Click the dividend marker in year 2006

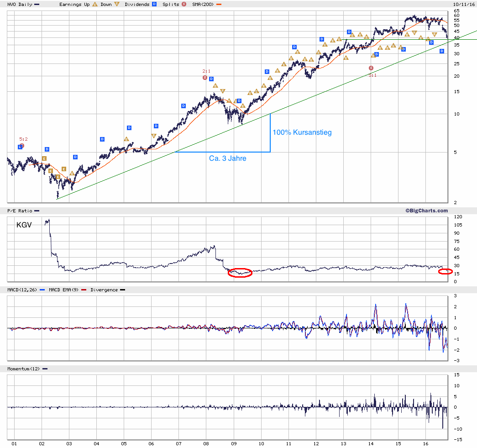tap(156, 126)
